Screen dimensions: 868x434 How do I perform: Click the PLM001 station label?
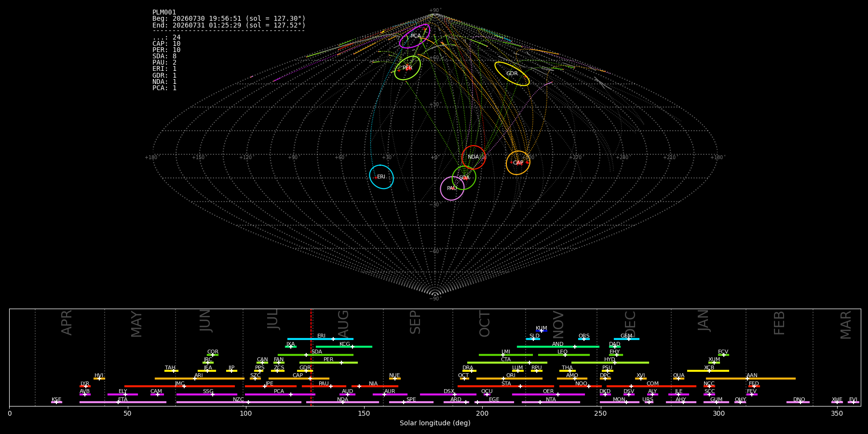(164, 13)
